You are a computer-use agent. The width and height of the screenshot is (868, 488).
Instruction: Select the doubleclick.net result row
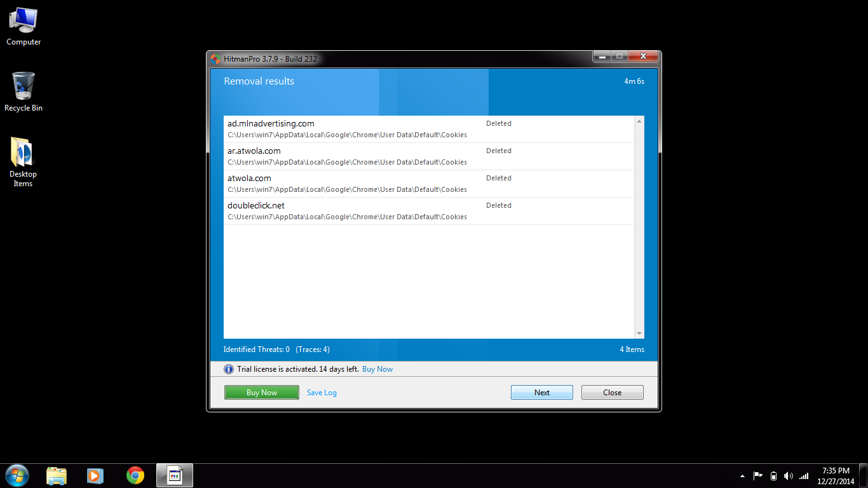tap(429, 211)
